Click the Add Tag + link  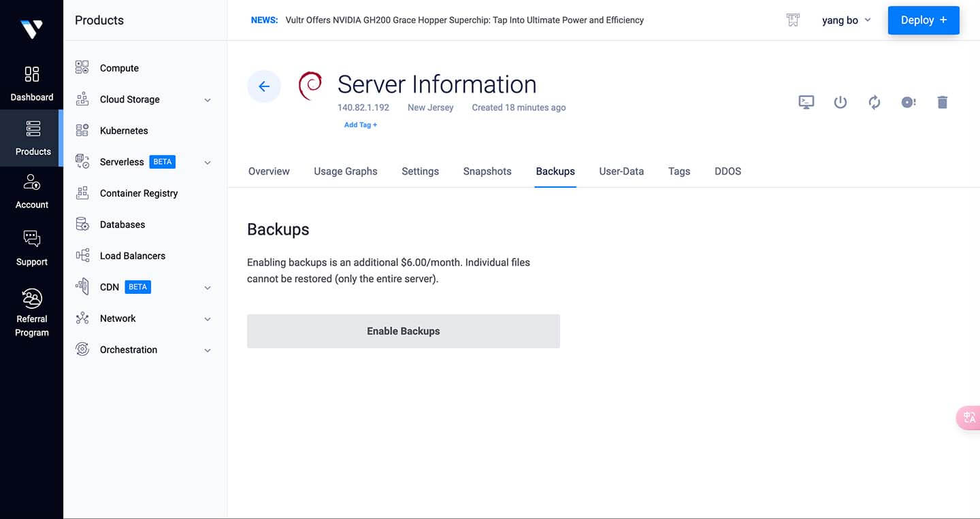(x=361, y=125)
